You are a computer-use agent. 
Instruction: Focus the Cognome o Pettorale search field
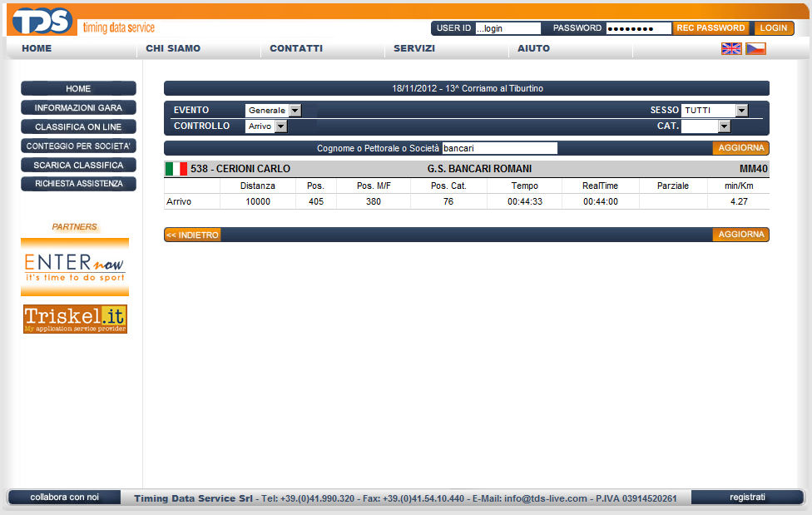[x=499, y=148]
